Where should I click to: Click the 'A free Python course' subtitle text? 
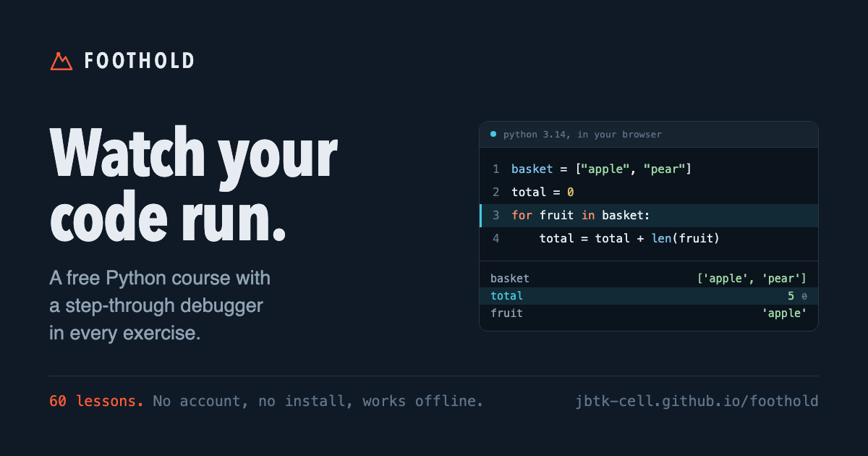[x=160, y=305]
